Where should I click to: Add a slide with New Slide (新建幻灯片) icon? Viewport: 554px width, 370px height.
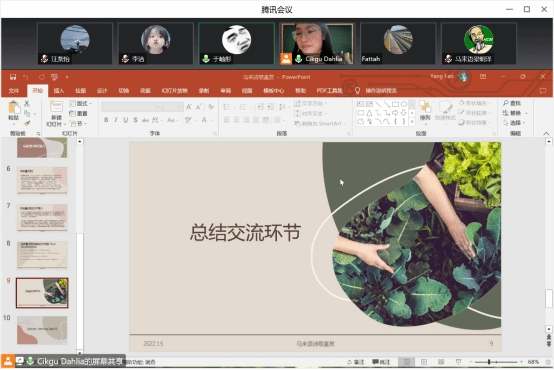(56, 113)
